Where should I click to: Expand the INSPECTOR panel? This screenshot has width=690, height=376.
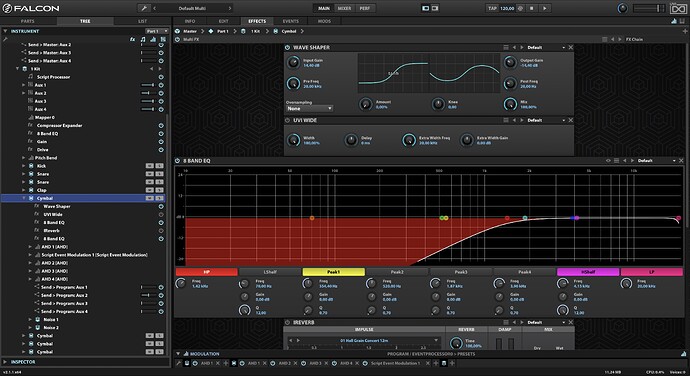tap(5, 362)
